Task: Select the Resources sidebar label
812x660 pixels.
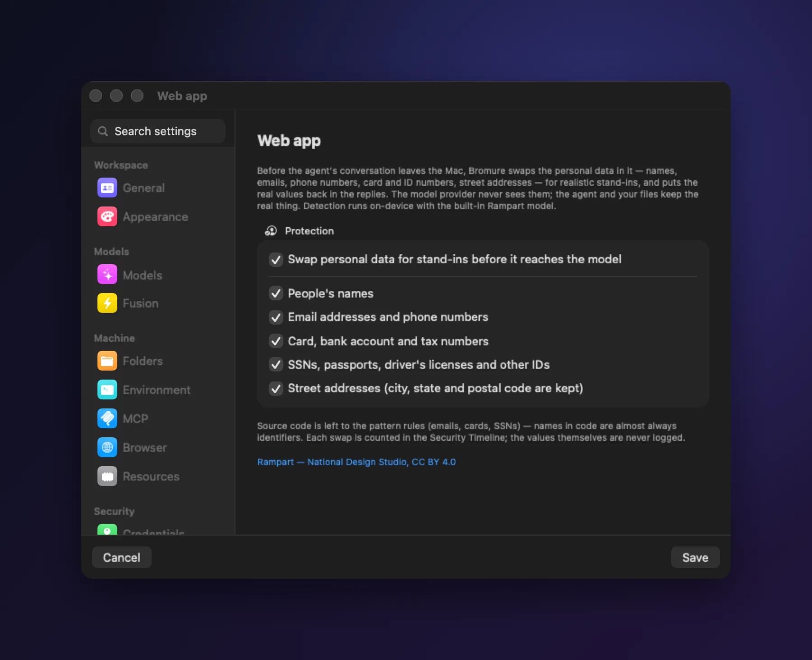Action: (151, 477)
